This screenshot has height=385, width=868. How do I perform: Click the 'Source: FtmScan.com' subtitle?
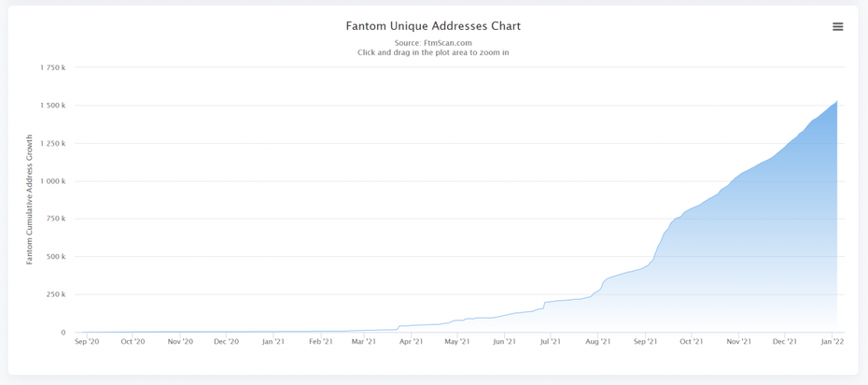[x=433, y=43]
